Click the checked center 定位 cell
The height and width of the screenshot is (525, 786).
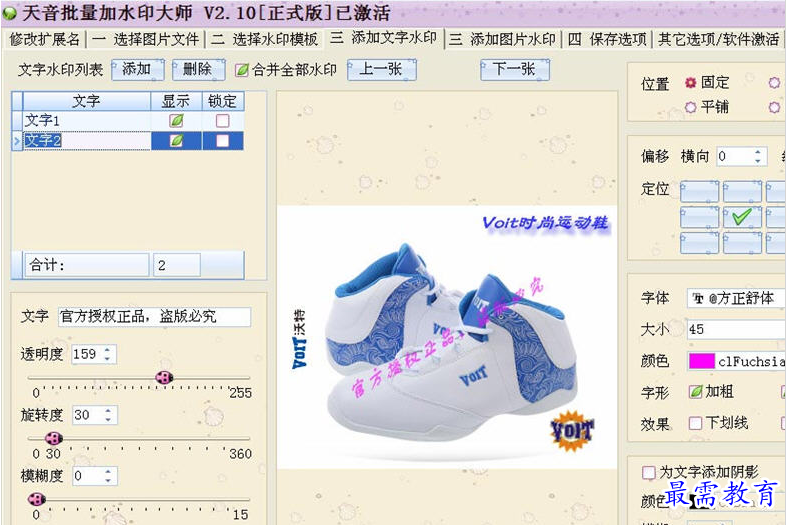point(742,217)
